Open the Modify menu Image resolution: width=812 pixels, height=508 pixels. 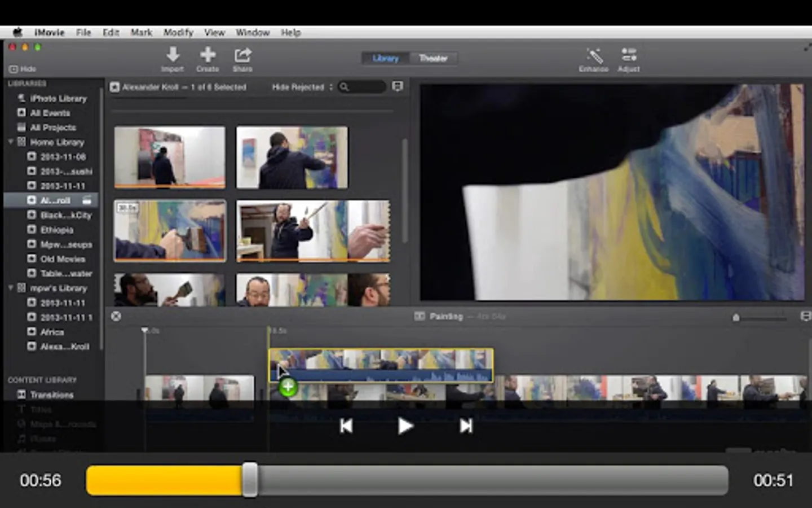point(178,32)
